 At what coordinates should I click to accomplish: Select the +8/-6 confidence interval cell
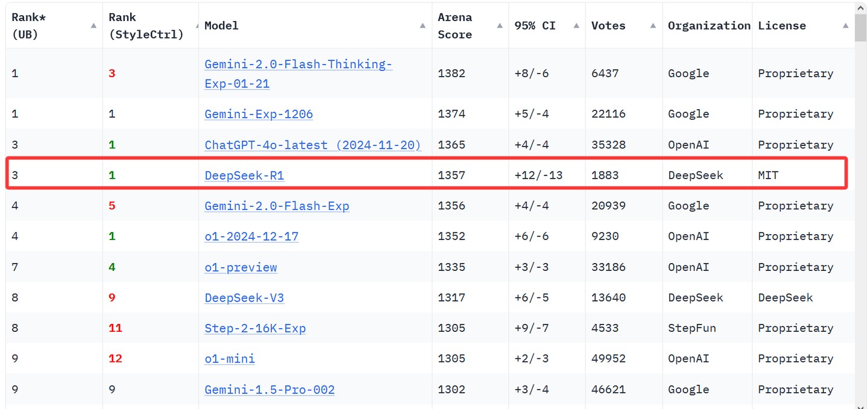pyautogui.click(x=531, y=74)
